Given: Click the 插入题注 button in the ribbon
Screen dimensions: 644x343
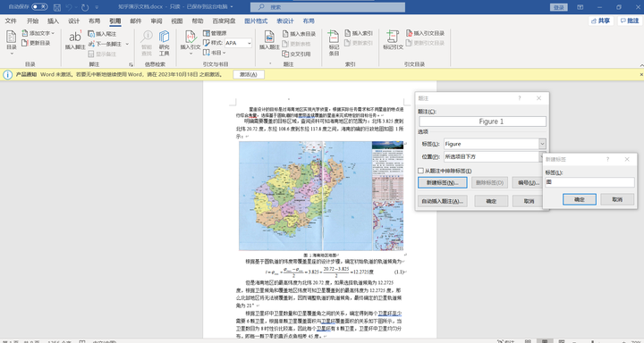Looking at the screenshot, I should pyautogui.click(x=269, y=40).
